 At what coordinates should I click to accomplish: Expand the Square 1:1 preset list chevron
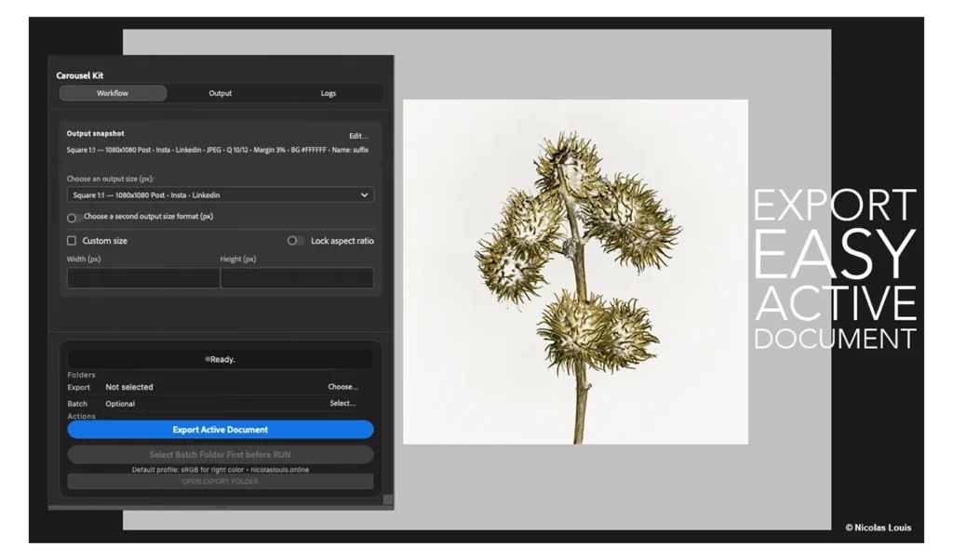tap(365, 194)
